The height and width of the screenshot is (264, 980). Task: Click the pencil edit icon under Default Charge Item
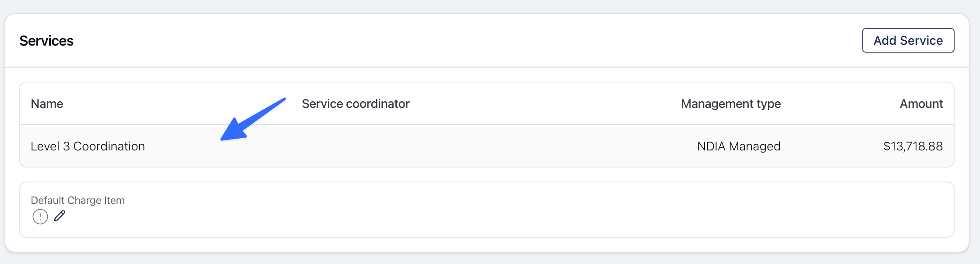point(60,216)
